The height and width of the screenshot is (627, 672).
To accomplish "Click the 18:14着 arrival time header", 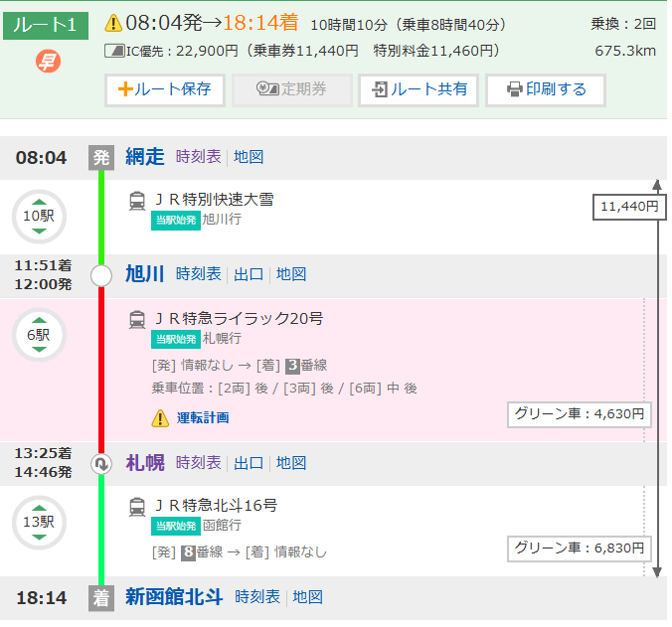I will tap(260, 22).
